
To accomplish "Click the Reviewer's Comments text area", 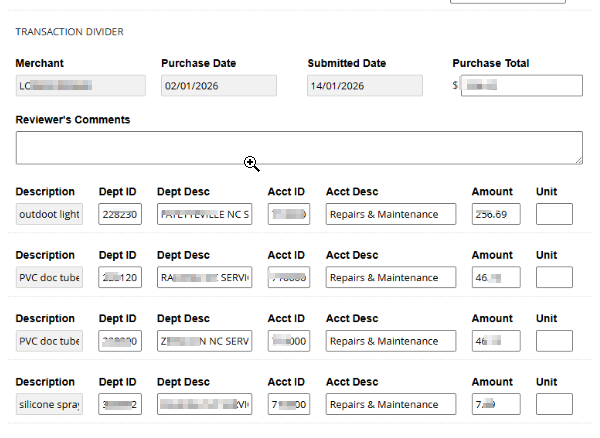I will [x=298, y=147].
